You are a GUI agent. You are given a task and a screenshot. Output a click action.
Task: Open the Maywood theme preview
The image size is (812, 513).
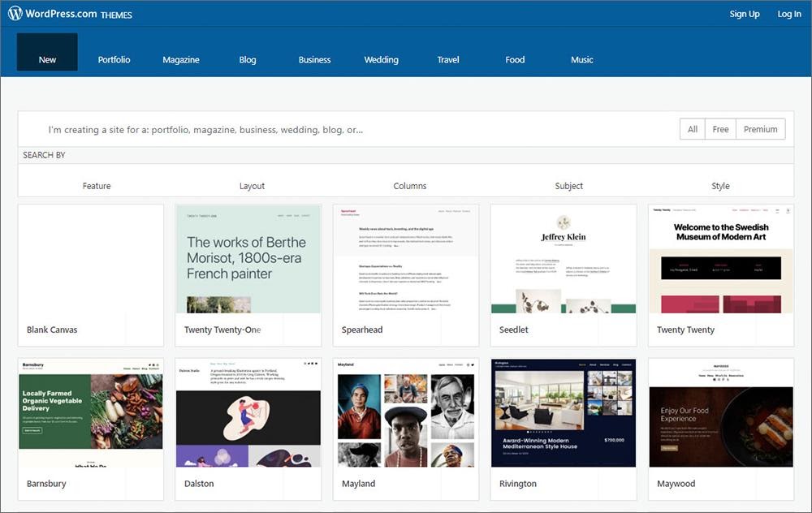click(721, 413)
